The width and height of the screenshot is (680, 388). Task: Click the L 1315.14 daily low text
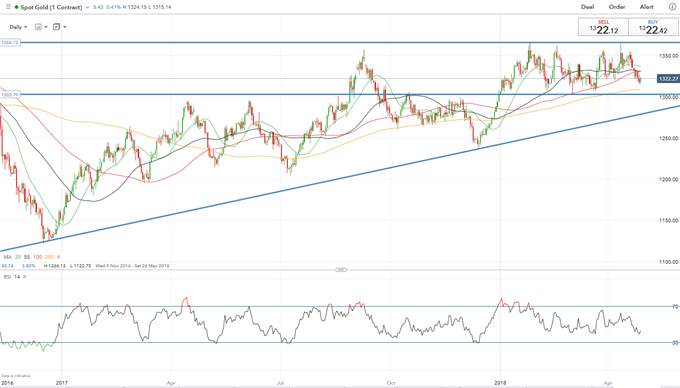pyautogui.click(x=160, y=7)
